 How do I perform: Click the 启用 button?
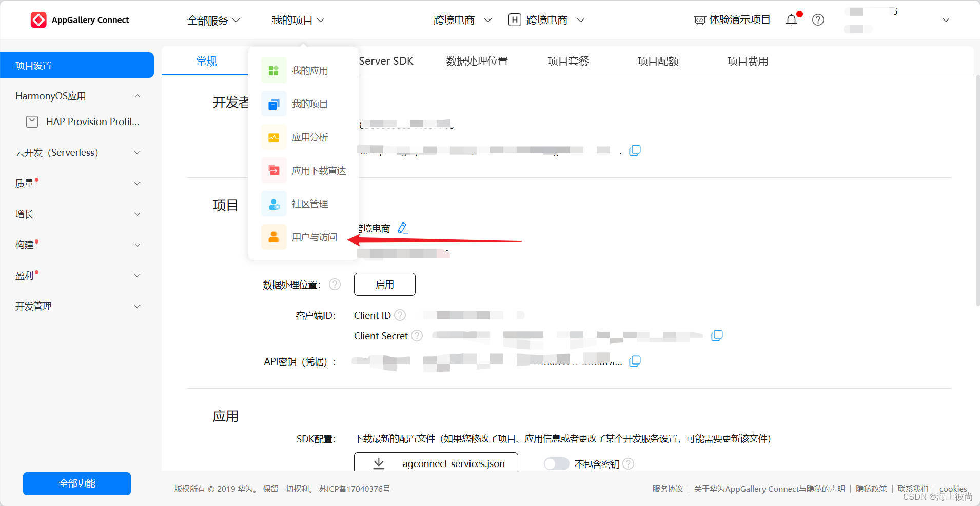click(x=385, y=284)
